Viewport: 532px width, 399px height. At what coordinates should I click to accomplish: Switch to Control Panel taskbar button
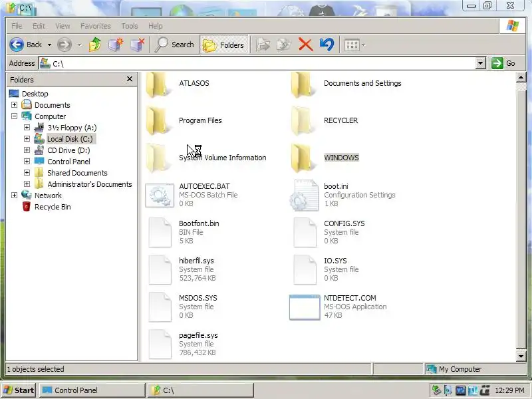tap(92, 390)
